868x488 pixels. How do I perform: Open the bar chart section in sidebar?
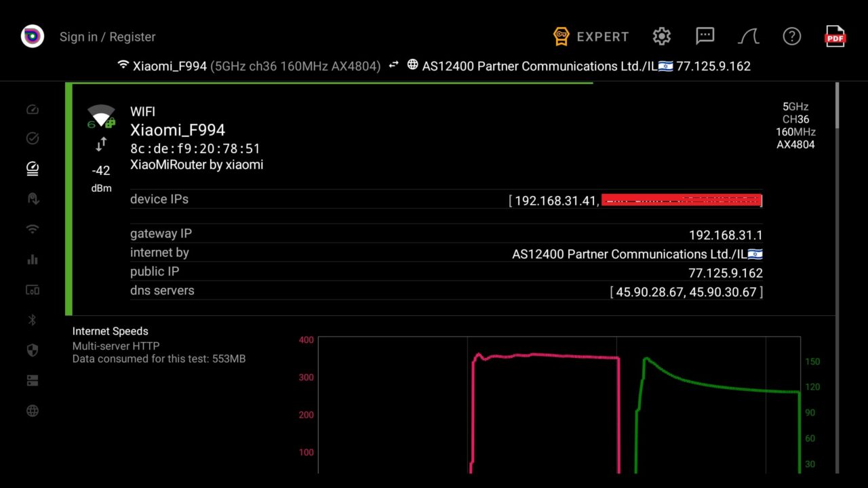[32, 260]
